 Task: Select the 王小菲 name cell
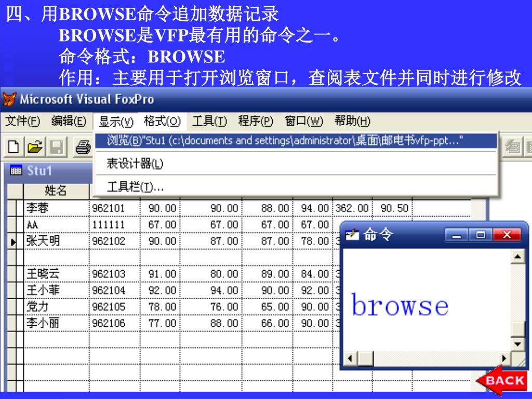coord(56,290)
